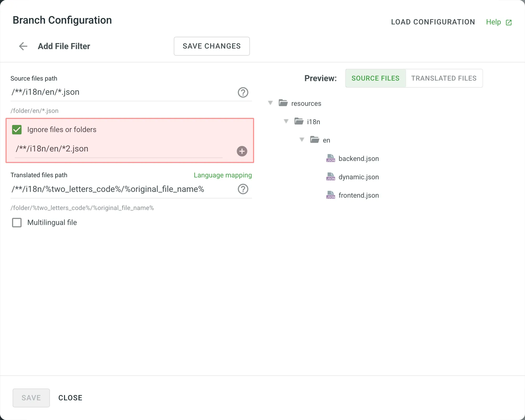Click the resources folder icon
The width and height of the screenshot is (525, 420).
283,103
